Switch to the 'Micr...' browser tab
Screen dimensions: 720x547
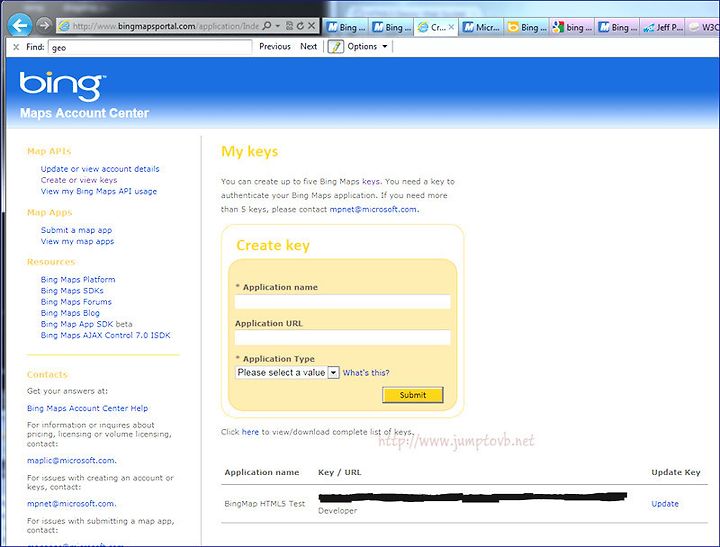click(481, 28)
